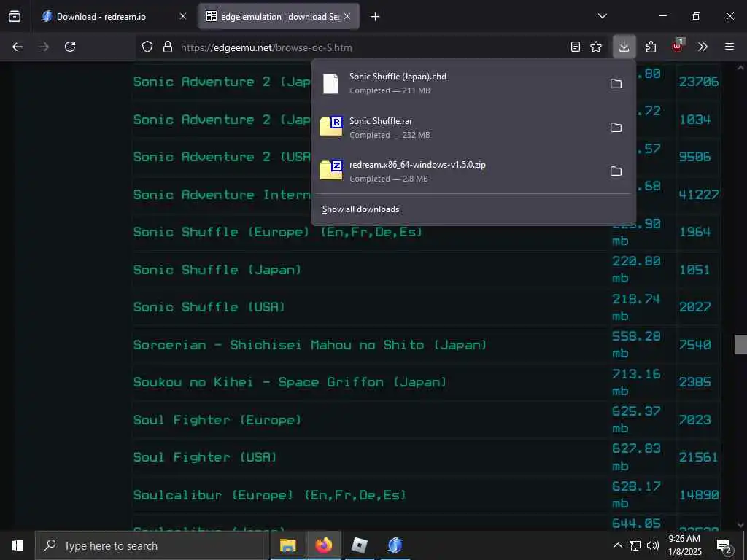
Task: Open Roblox from taskbar
Action: 359,545
